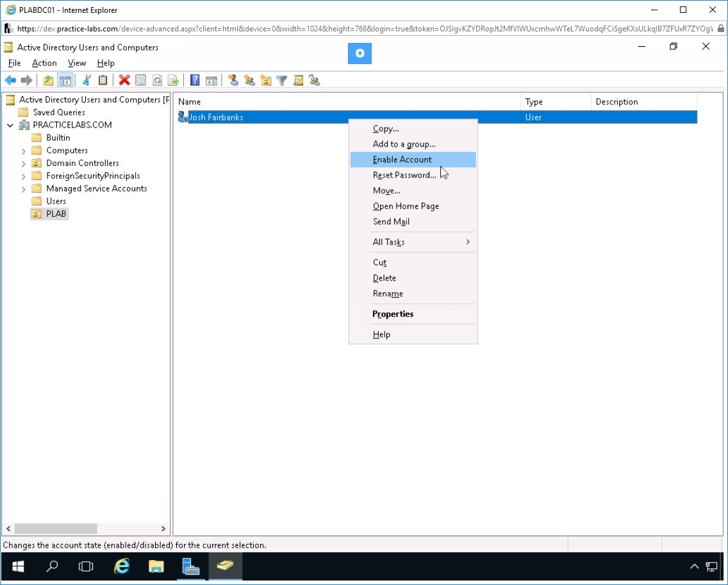Toggle Show/Hide Console Tree icon
Viewport: 728px width, 585px height.
tap(65, 80)
